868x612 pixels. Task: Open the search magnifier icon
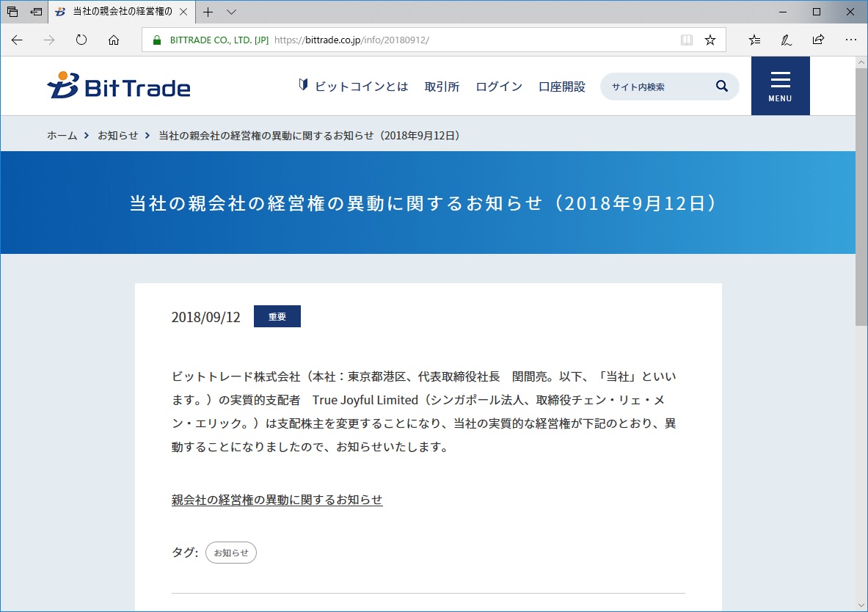pyautogui.click(x=721, y=86)
